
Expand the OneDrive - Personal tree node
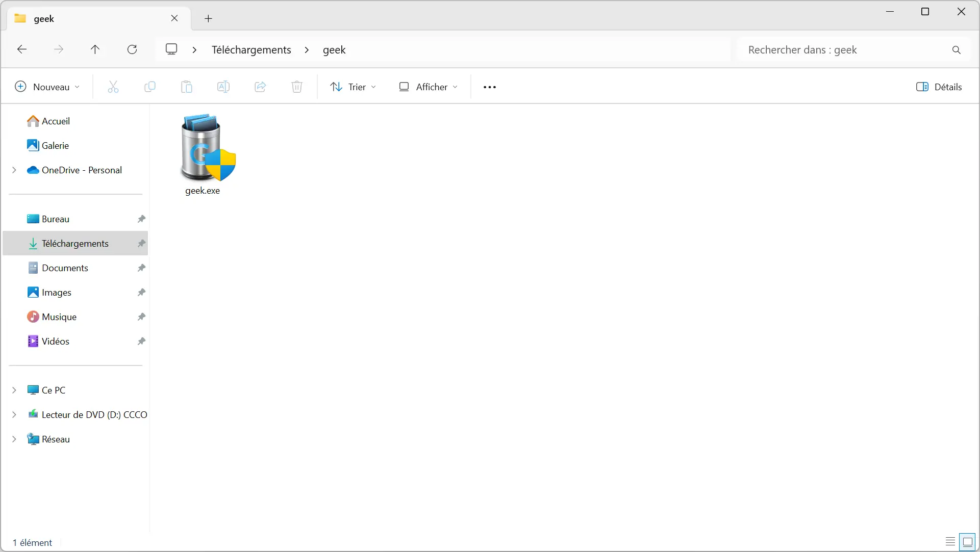[x=14, y=170]
